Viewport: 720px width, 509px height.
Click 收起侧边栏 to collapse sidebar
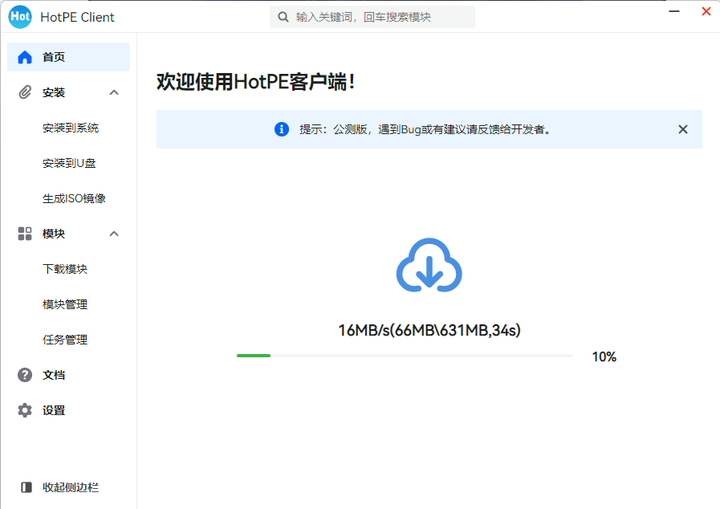click(70, 487)
